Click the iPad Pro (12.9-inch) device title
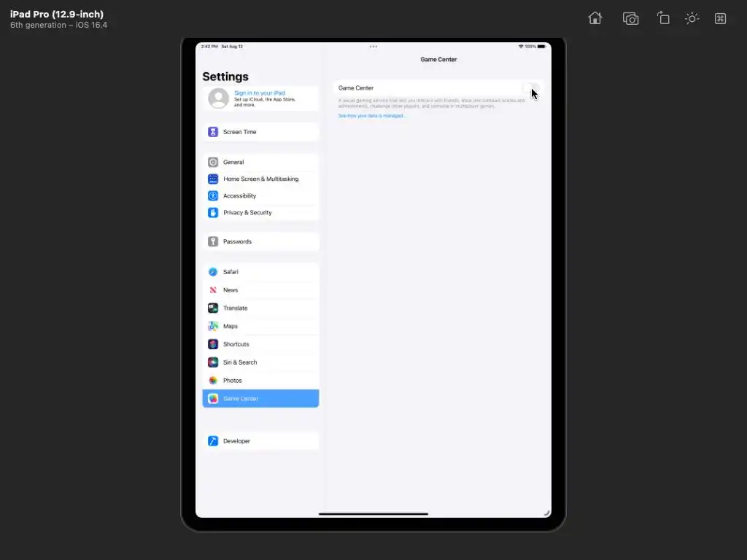This screenshot has width=747, height=560. (x=57, y=15)
